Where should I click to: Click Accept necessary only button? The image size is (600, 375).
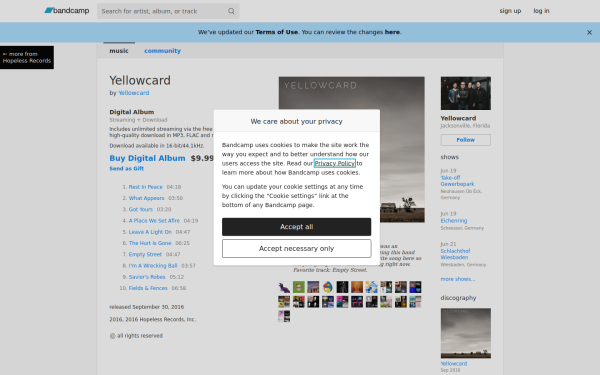tap(297, 249)
